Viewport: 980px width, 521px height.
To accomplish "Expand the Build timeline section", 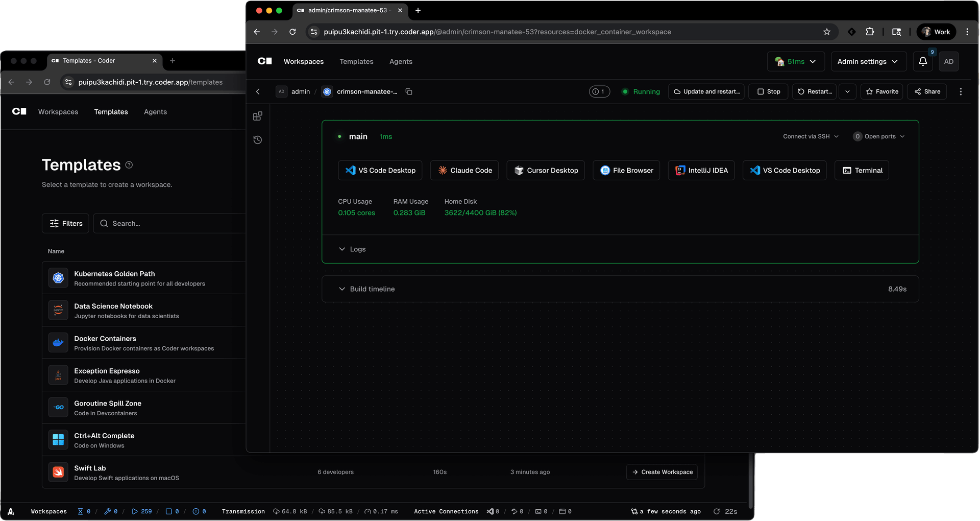I will tap(366, 289).
